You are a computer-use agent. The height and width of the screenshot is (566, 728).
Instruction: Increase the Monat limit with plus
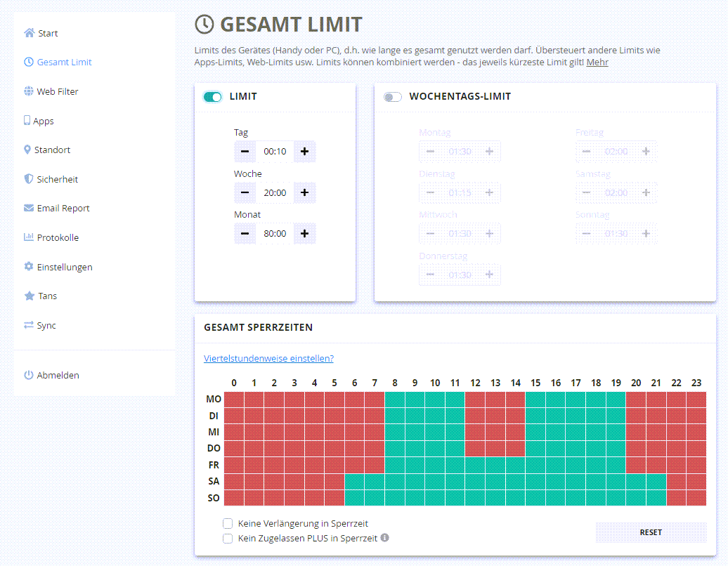pyautogui.click(x=304, y=233)
